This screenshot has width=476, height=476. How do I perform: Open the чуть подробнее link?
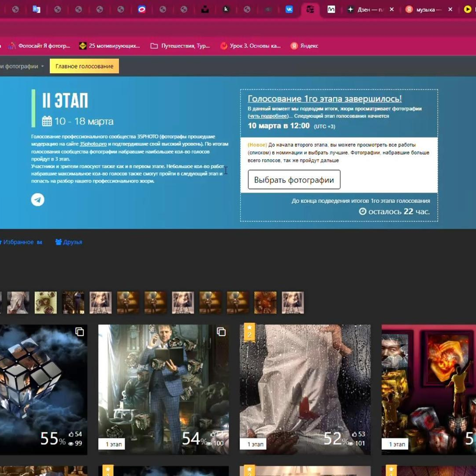tap(268, 116)
